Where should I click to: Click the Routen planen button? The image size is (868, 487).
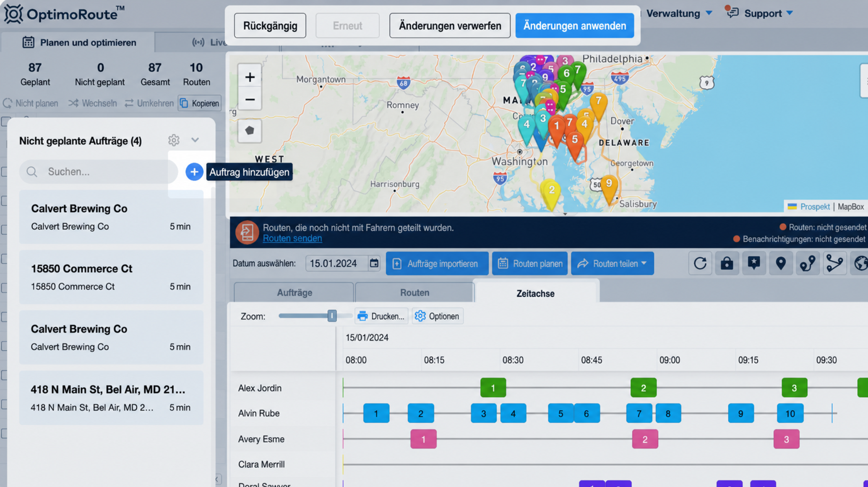(529, 263)
